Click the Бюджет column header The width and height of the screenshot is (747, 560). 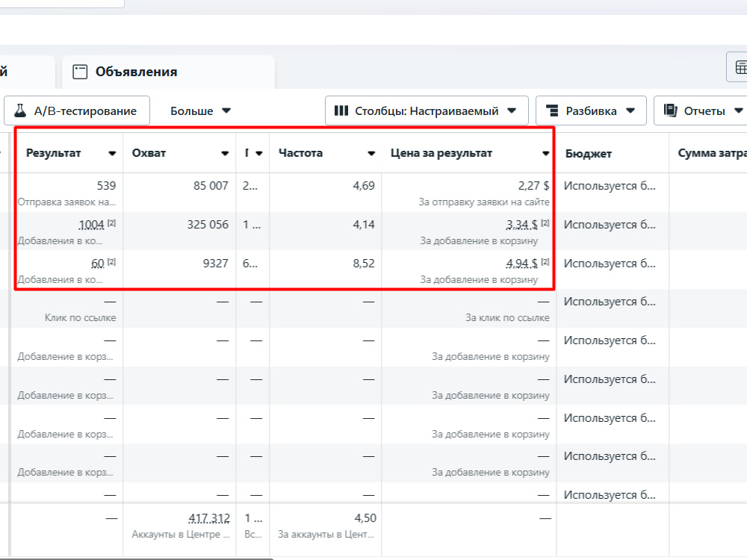click(589, 153)
